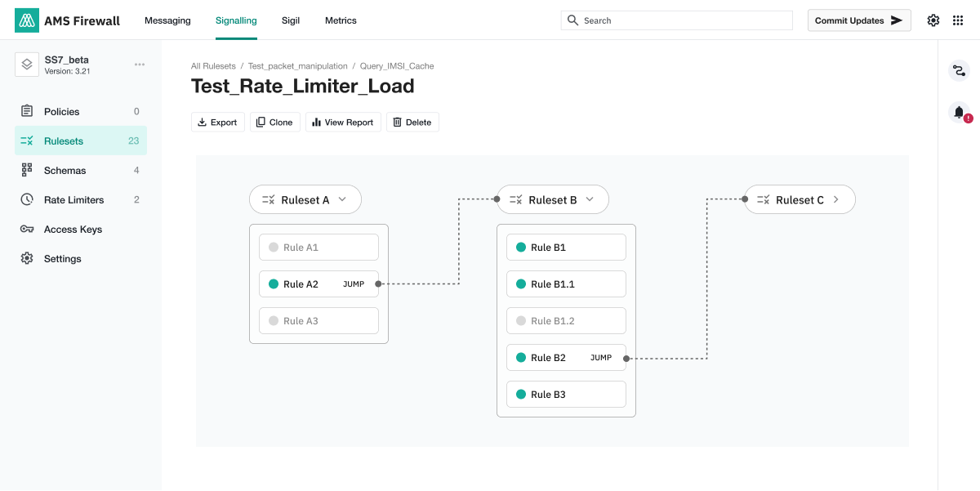The height and width of the screenshot is (491, 980).
Task: Click the Rate Limiters clock icon
Action: click(27, 199)
